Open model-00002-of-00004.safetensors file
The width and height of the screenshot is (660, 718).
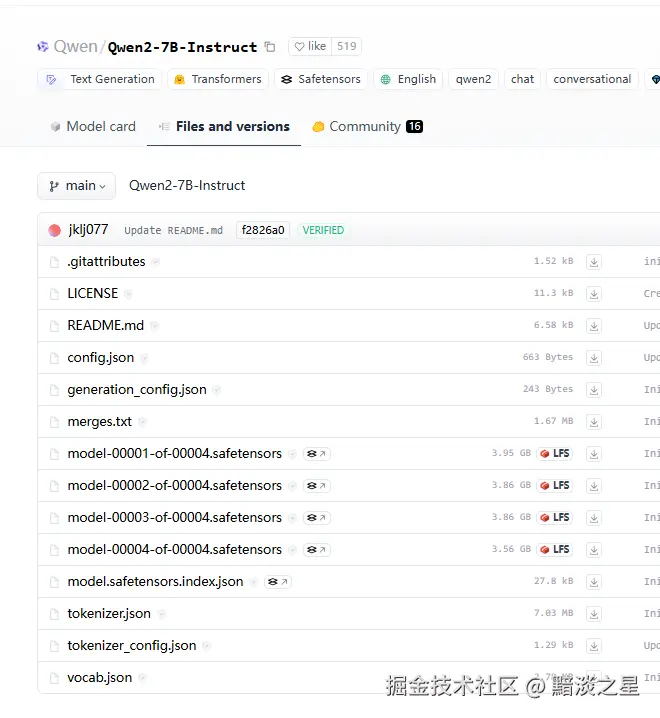coord(175,486)
